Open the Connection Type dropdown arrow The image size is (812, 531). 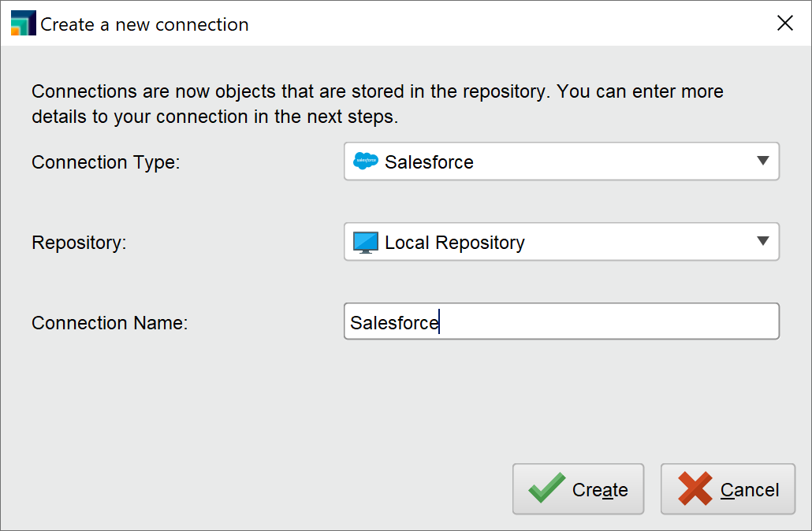pyautogui.click(x=762, y=162)
